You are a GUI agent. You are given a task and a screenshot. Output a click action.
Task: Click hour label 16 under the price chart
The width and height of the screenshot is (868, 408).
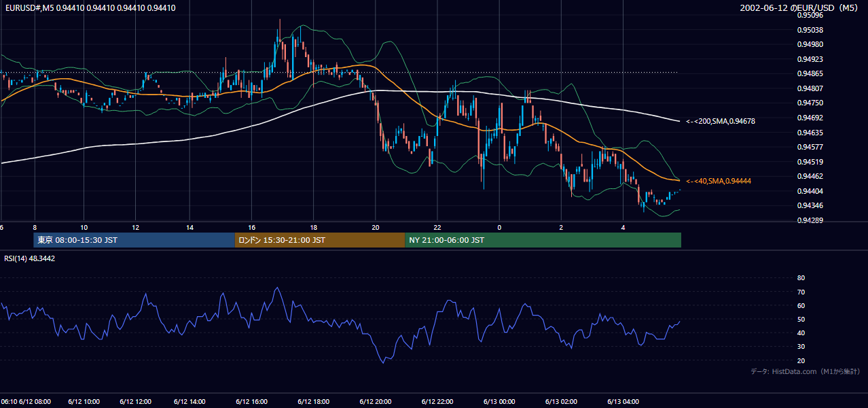(x=251, y=227)
